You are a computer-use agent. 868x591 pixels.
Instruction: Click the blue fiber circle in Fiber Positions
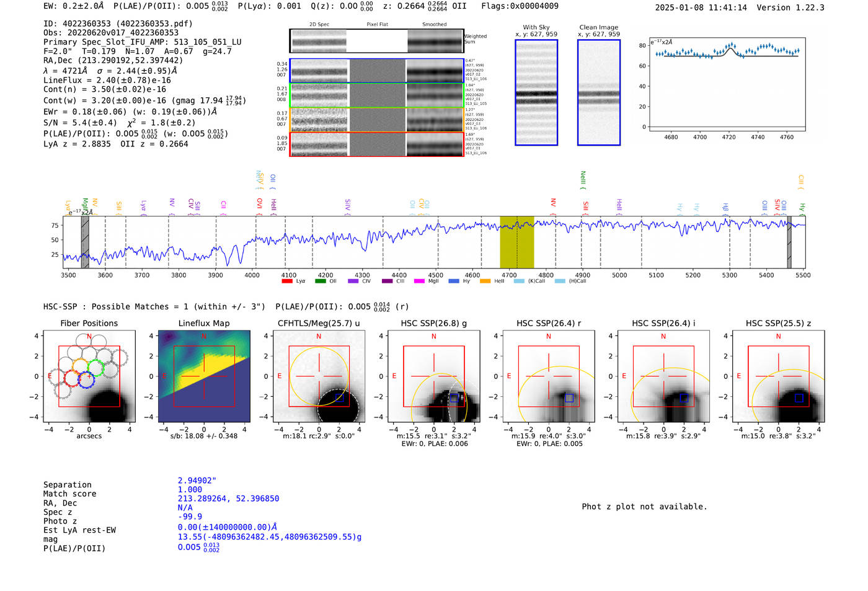[x=86, y=380]
